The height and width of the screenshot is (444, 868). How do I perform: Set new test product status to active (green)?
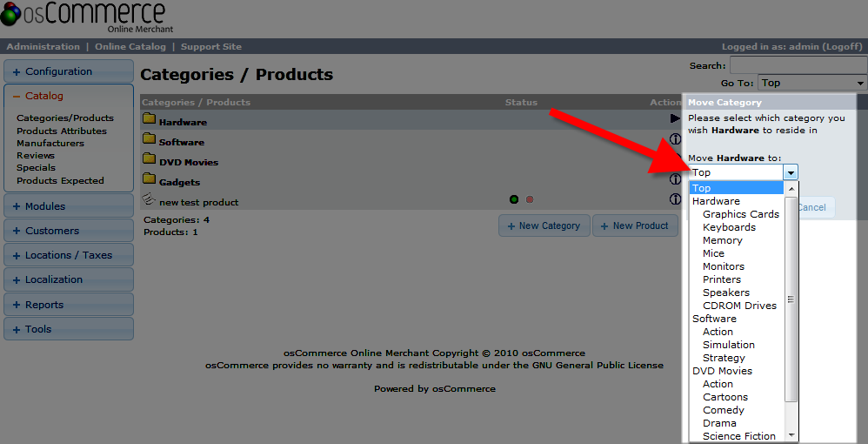[515, 200]
